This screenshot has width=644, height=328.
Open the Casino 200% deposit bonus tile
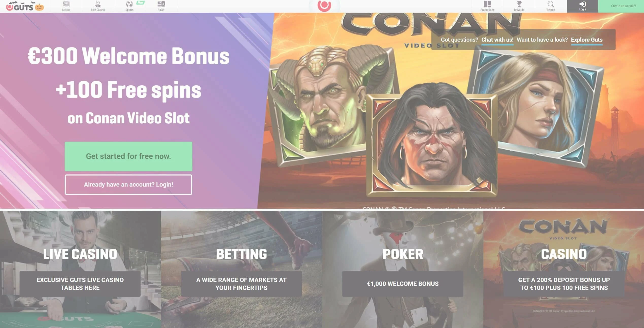point(564,269)
